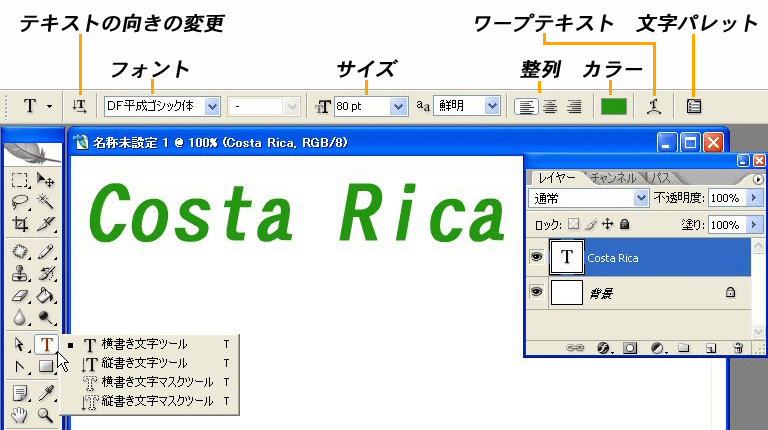768x430 pixels.
Task: Add a layer mask
Action: point(630,348)
